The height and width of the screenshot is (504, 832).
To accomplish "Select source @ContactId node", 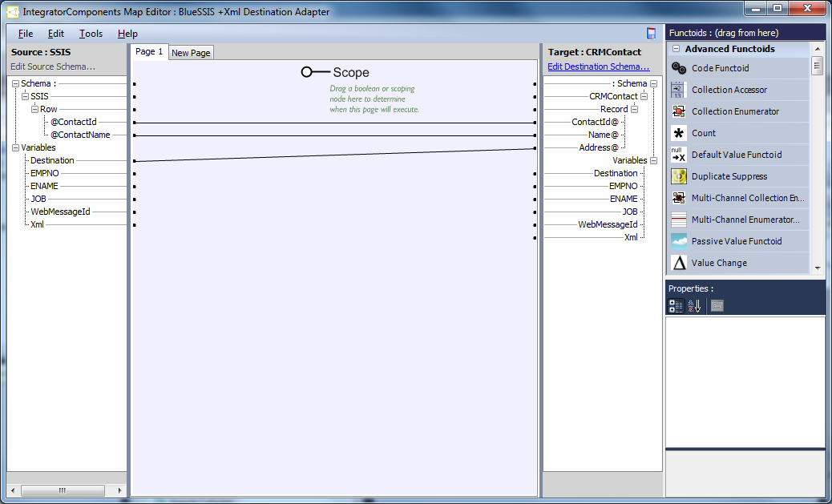I will (x=74, y=122).
